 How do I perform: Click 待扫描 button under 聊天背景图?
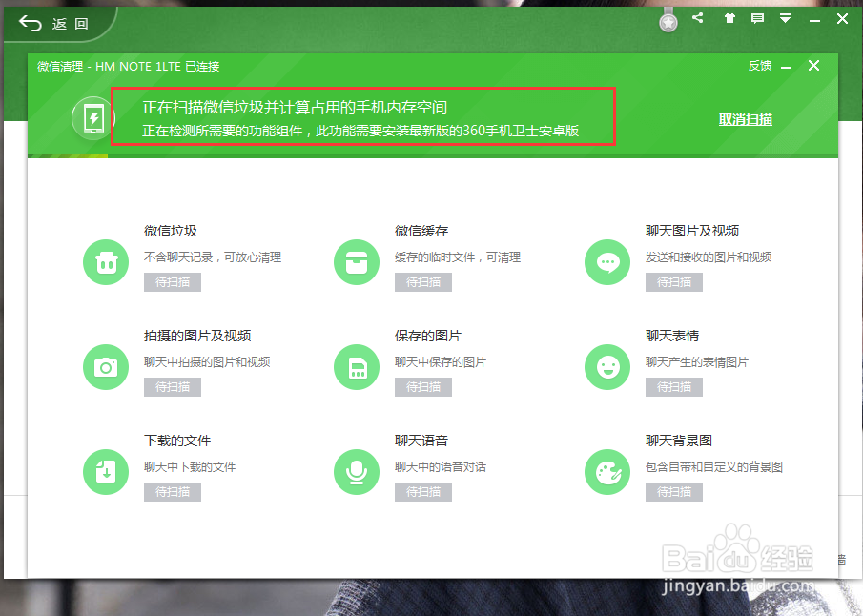[674, 492]
